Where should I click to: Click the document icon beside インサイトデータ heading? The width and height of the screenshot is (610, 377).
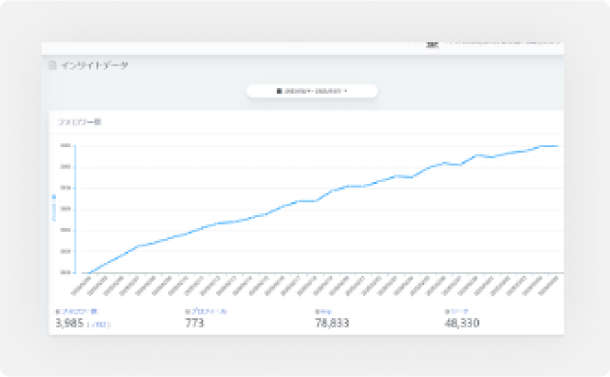click(52, 65)
